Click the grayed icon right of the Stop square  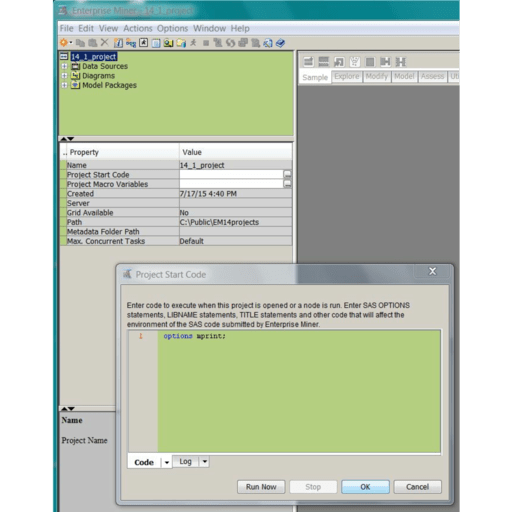[x=218, y=43]
